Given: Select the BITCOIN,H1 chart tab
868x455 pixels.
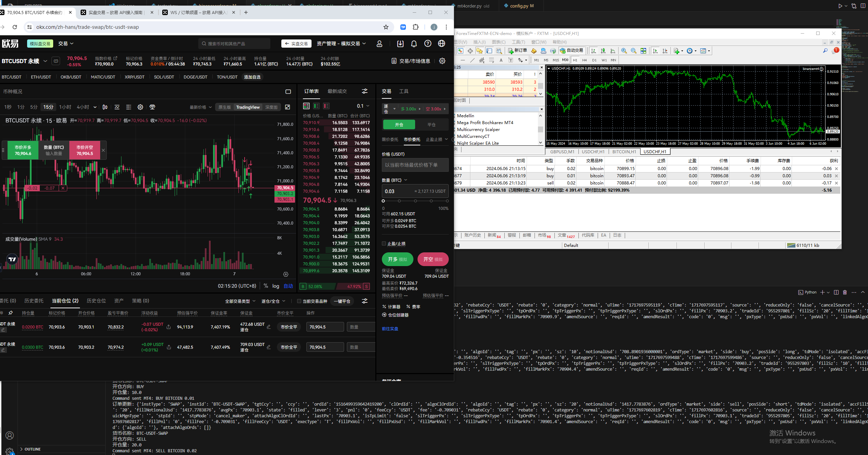Looking at the screenshot, I should (624, 152).
